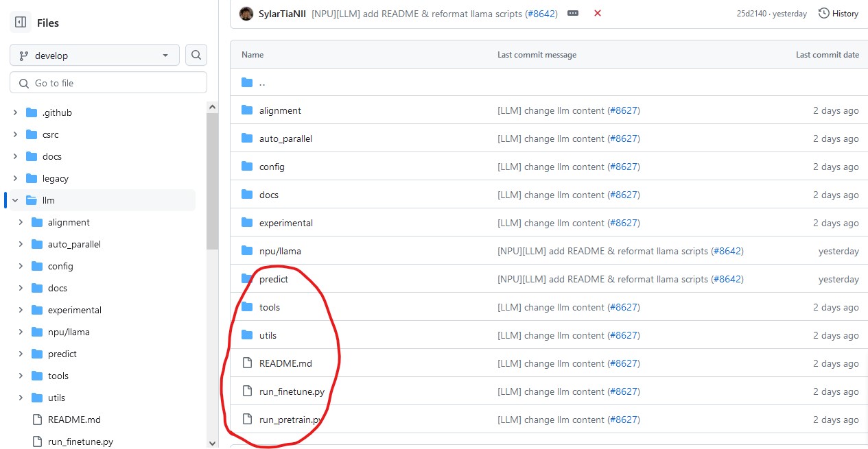Expand the .github folder in tree
868x449 pixels.
[15, 112]
